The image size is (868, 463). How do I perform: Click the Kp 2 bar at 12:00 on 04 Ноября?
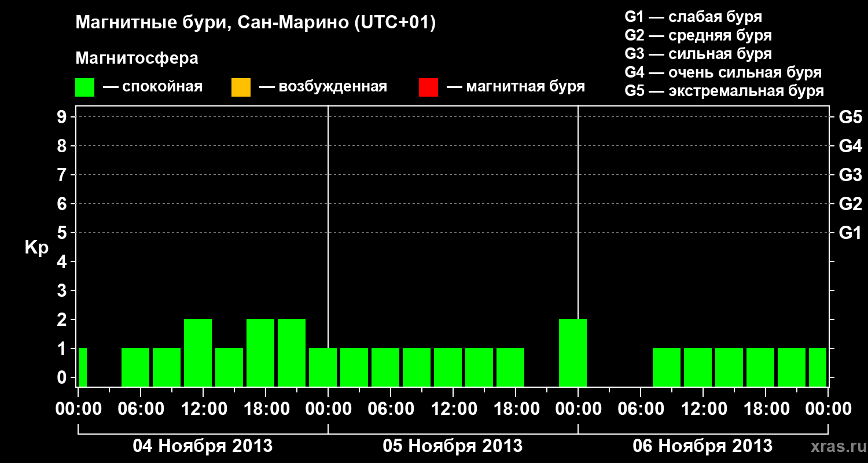(x=198, y=353)
